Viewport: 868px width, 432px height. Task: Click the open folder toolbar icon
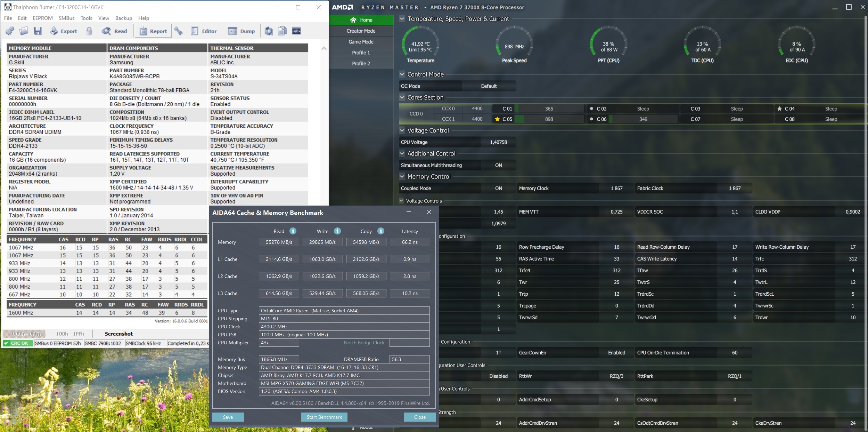pos(24,31)
